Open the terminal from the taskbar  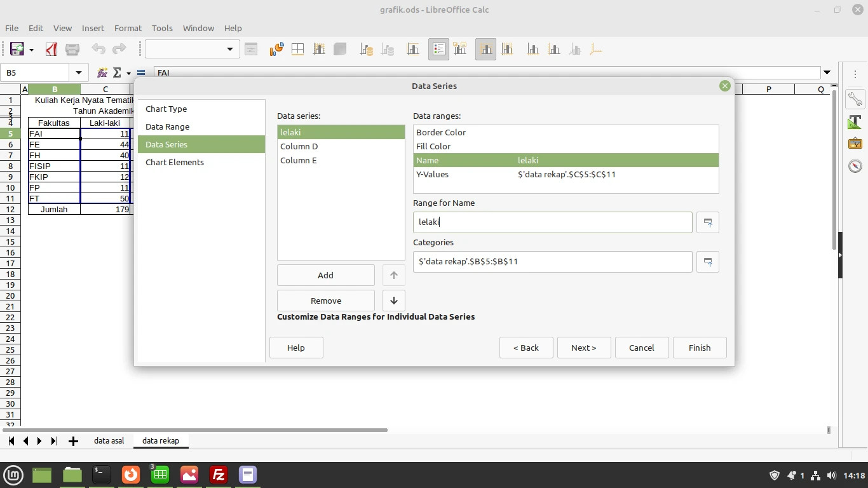tap(102, 475)
